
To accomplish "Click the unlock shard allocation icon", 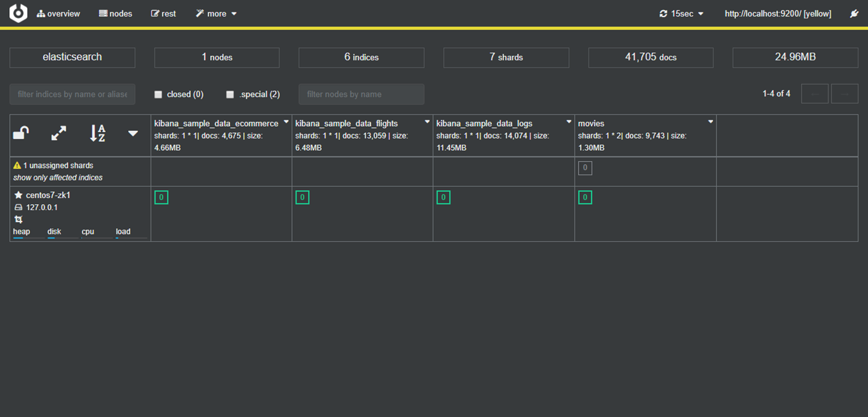I will [21, 133].
